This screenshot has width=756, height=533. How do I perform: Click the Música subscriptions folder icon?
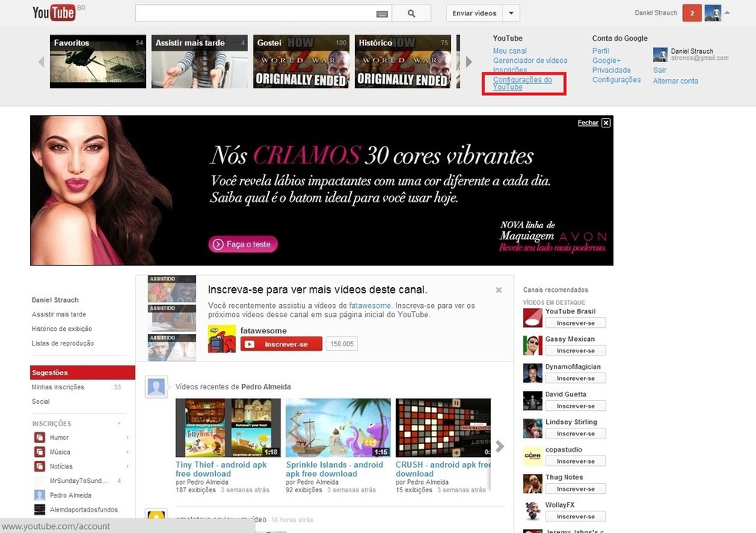[x=39, y=452]
